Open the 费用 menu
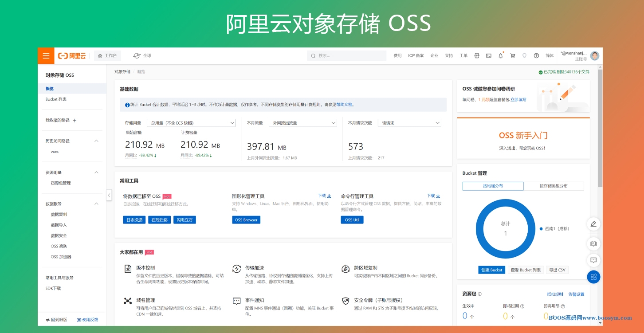Image resolution: width=644 pixels, height=333 pixels. pos(397,56)
